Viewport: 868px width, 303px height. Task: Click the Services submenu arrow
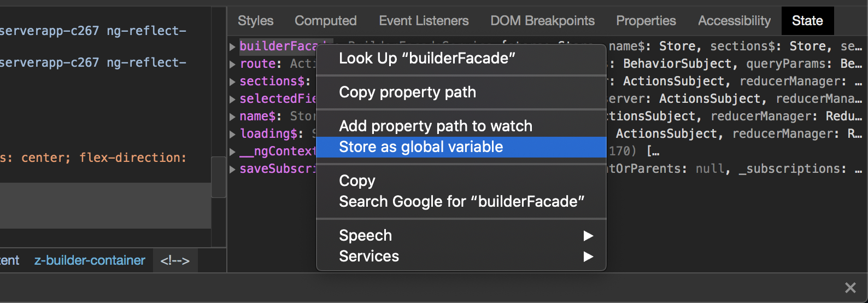click(588, 257)
